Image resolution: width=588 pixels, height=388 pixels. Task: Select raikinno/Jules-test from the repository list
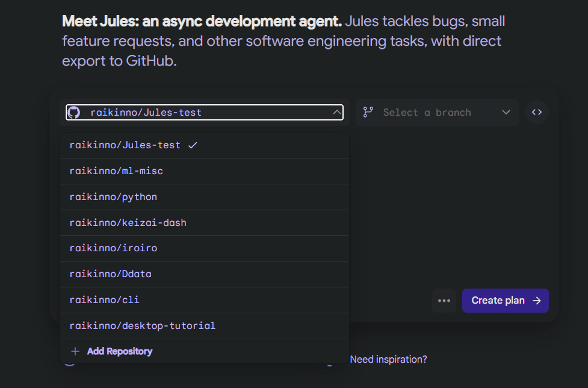click(x=125, y=145)
